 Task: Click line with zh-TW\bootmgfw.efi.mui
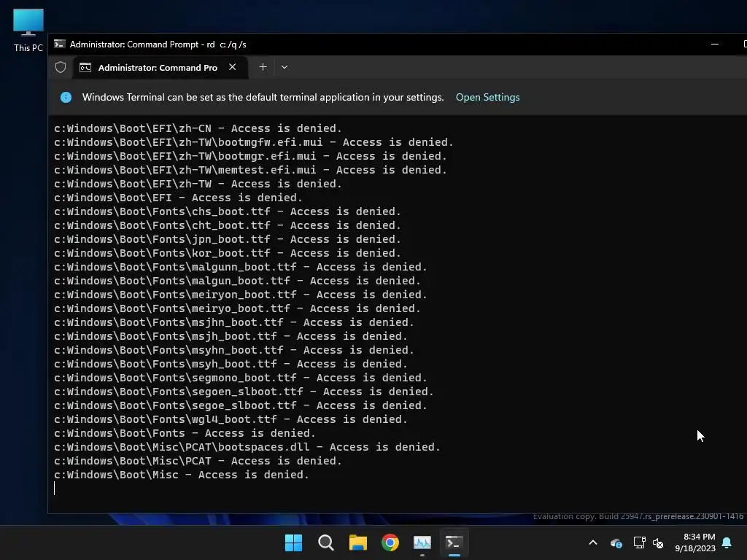click(253, 142)
